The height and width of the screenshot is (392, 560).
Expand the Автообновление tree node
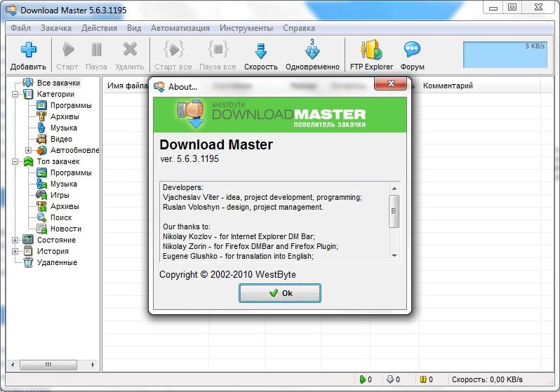coord(28,150)
